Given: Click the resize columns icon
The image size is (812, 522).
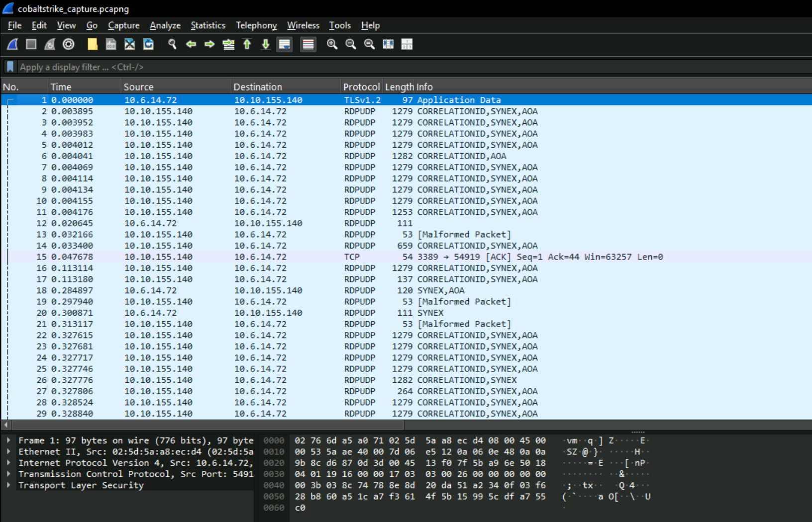Looking at the screenshot, I should click(x=388, y=44).
